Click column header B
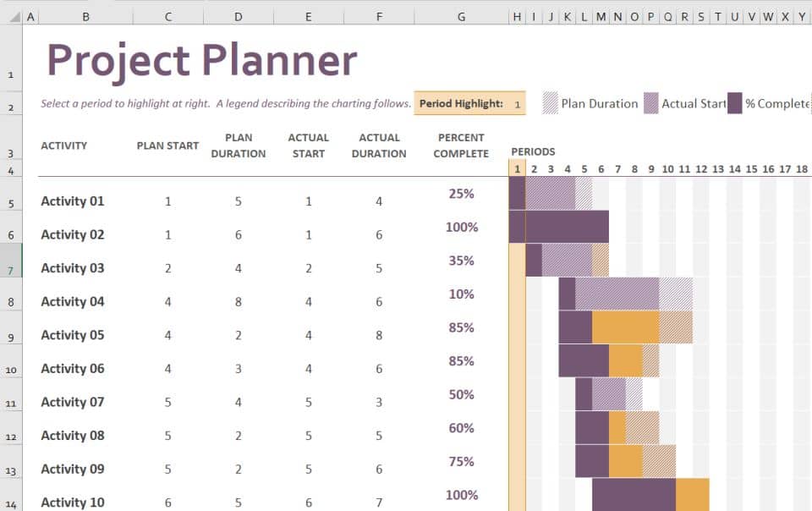Screen dimensions: 812x511 86,14
